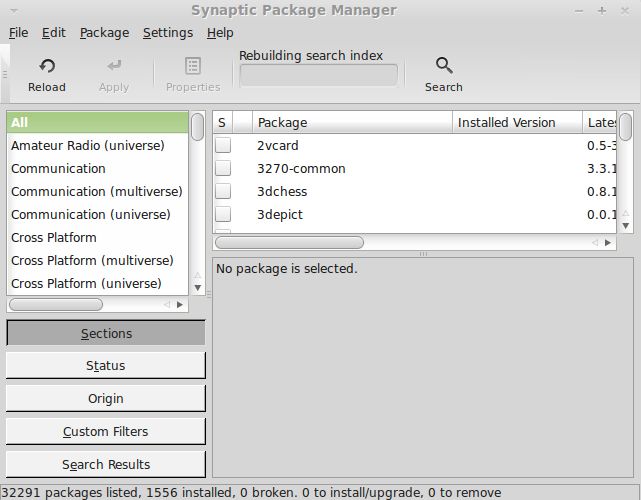Screen dimensions: 641x500
Task: Click the 2vcard package name
Action: (x=278, y=146)
